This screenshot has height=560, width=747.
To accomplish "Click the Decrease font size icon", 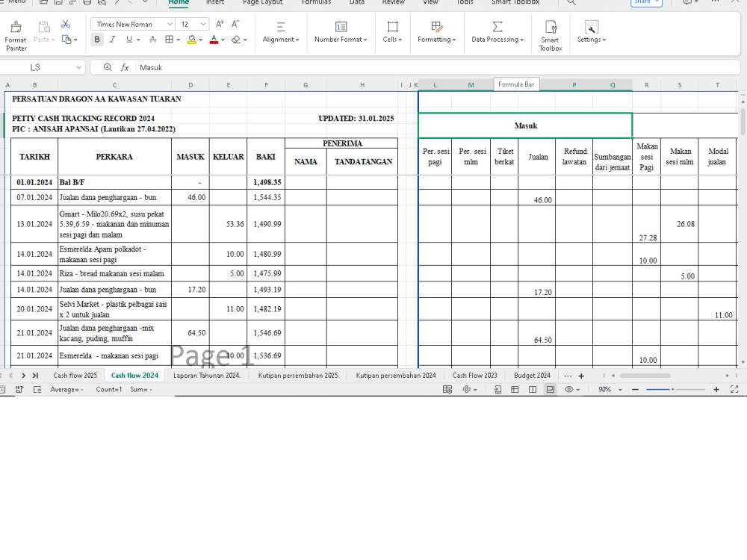I will (x=235, y=24).
